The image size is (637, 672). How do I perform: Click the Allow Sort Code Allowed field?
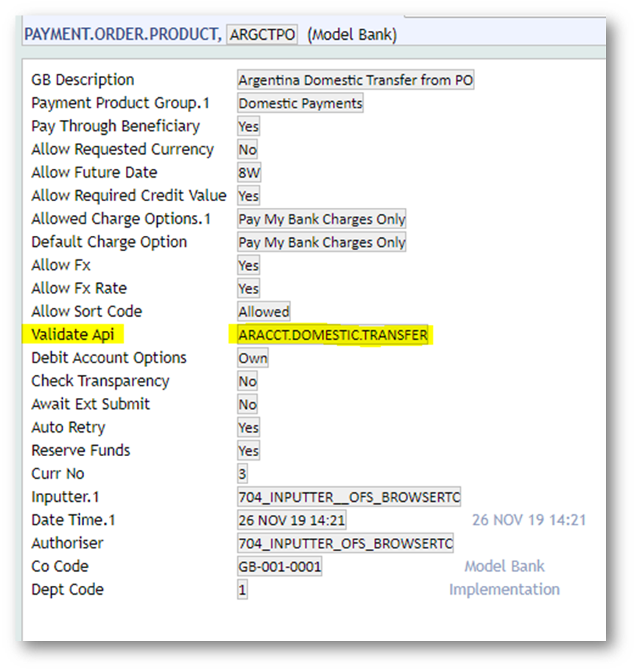[x=264, y=312]
